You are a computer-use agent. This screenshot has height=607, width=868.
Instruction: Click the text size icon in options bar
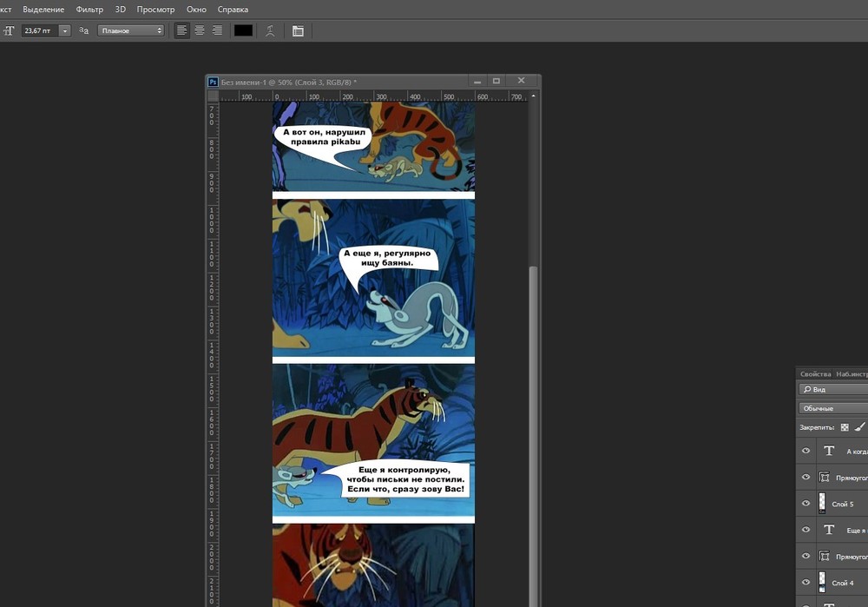9,31
